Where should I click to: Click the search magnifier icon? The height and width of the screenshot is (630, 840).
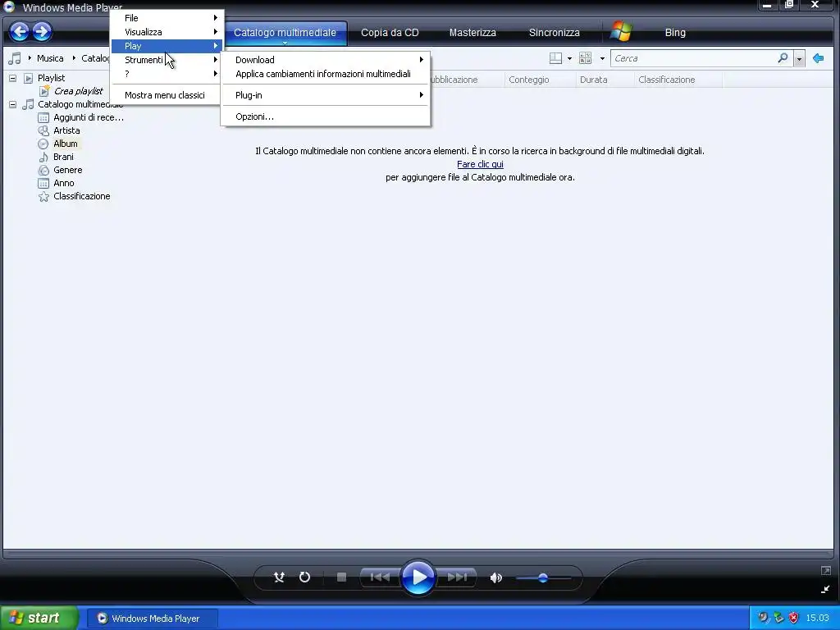(x=783, y=58)
